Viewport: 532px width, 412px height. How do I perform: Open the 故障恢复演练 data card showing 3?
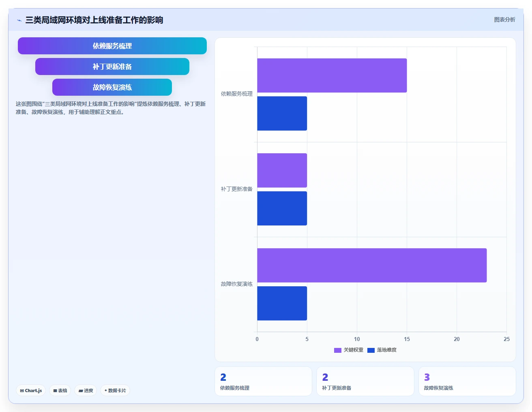467,381
